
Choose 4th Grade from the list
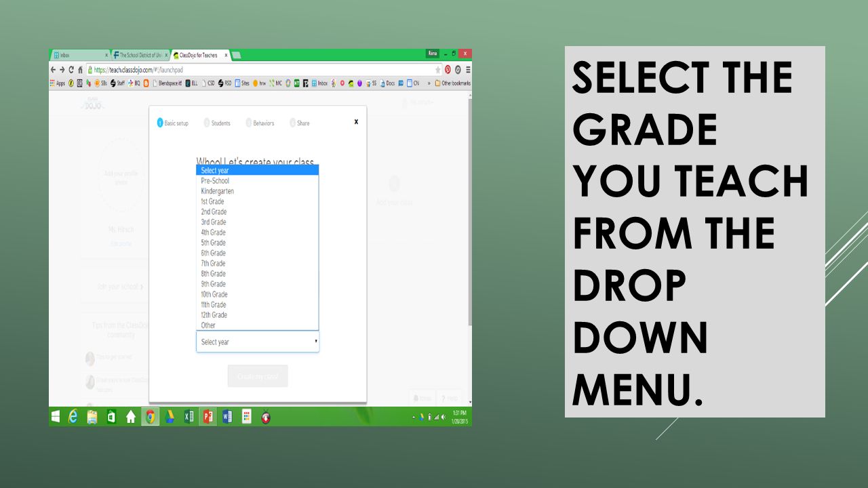(258, 232)
